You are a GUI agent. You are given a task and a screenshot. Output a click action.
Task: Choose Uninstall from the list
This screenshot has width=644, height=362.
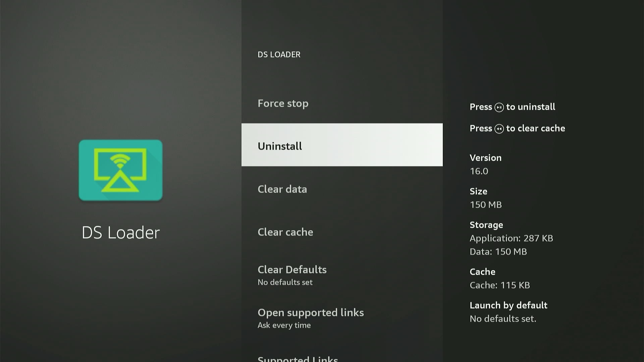[x=342, y=145]
